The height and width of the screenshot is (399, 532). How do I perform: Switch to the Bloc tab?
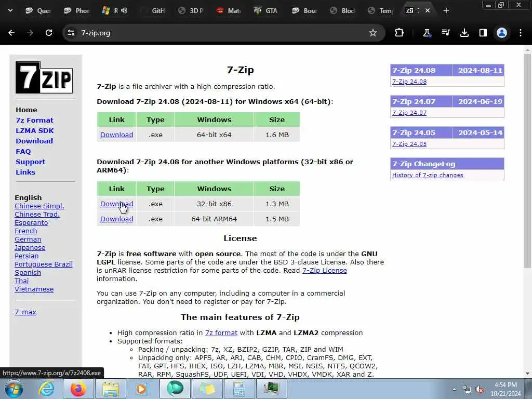pos(343,11)
